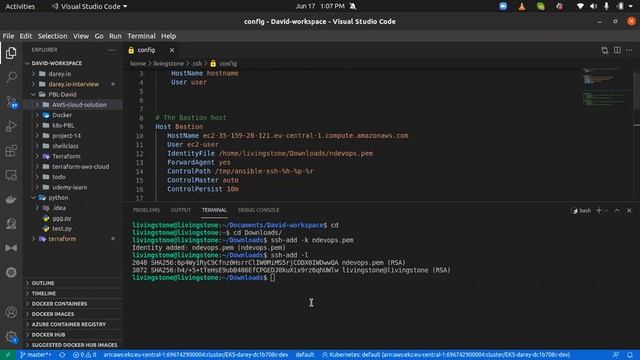This screenshot has width=640, height=360.
Task: Click the editor minimap
Action: click(x=607, y=134)
